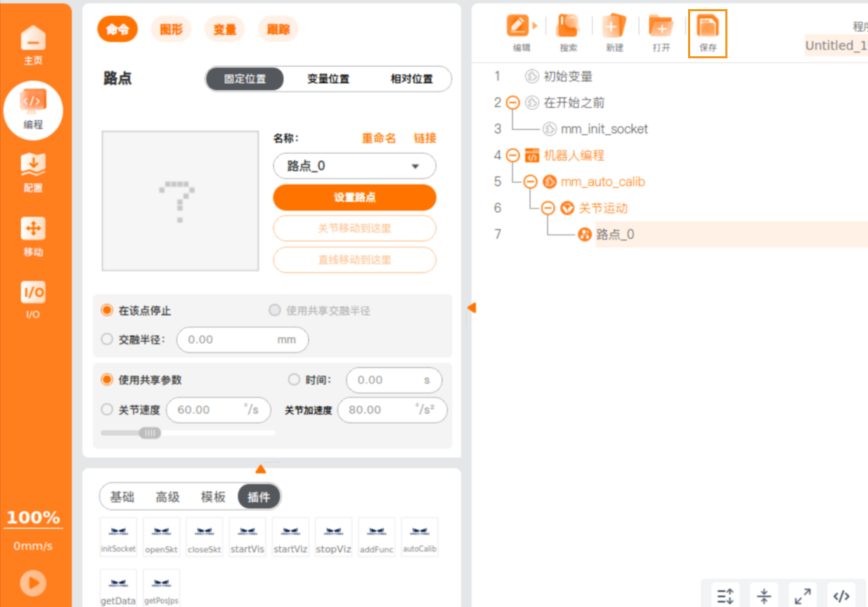
Task: Add the addFunc plugin command
Action: [377, 537]
